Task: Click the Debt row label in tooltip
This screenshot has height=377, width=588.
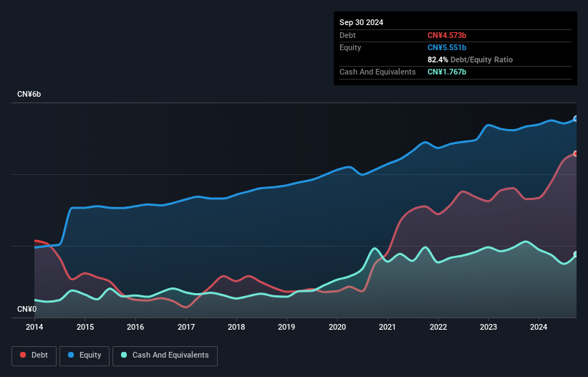Action: pos(347,35)
